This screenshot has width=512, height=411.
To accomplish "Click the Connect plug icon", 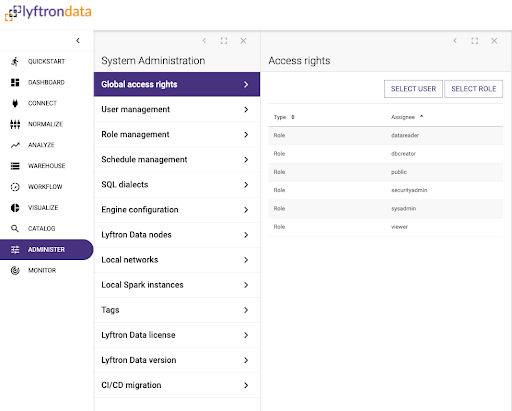I will point(15,103).
